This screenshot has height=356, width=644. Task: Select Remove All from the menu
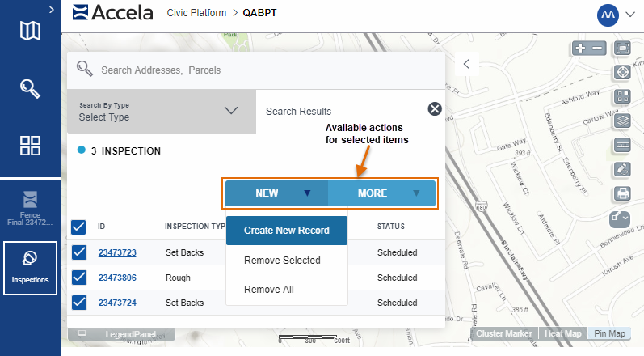pos(269,289)
